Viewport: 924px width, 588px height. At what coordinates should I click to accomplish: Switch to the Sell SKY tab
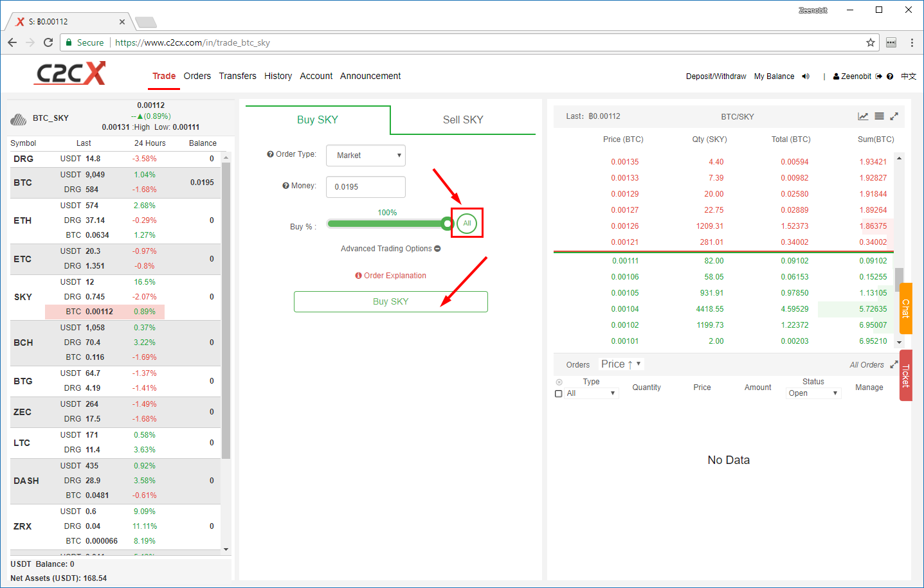(463, 120)
